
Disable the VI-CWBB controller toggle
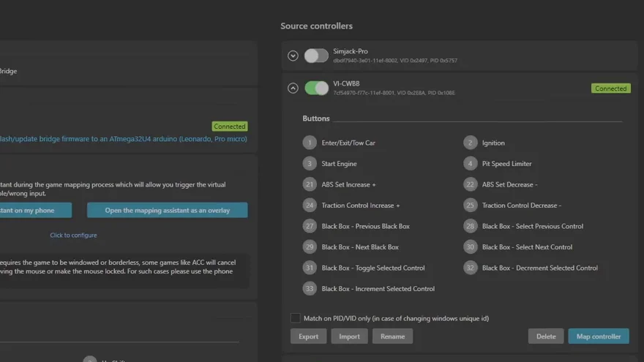click(316, 88)
